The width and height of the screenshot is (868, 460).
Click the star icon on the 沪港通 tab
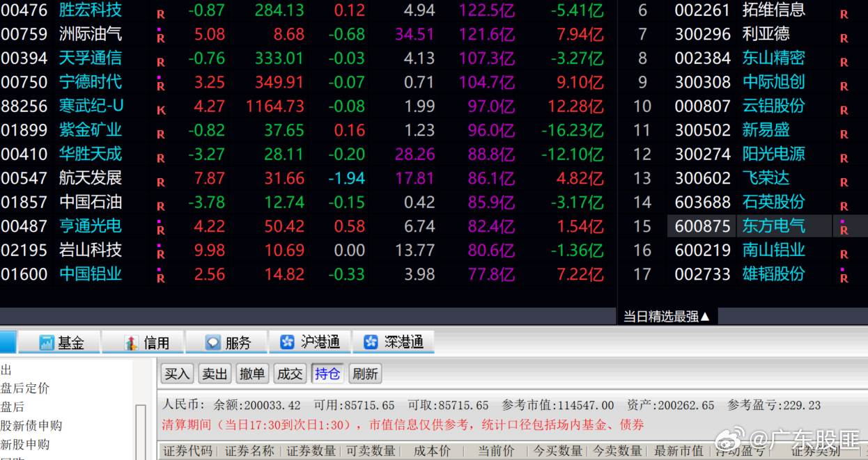pos(288,342)
